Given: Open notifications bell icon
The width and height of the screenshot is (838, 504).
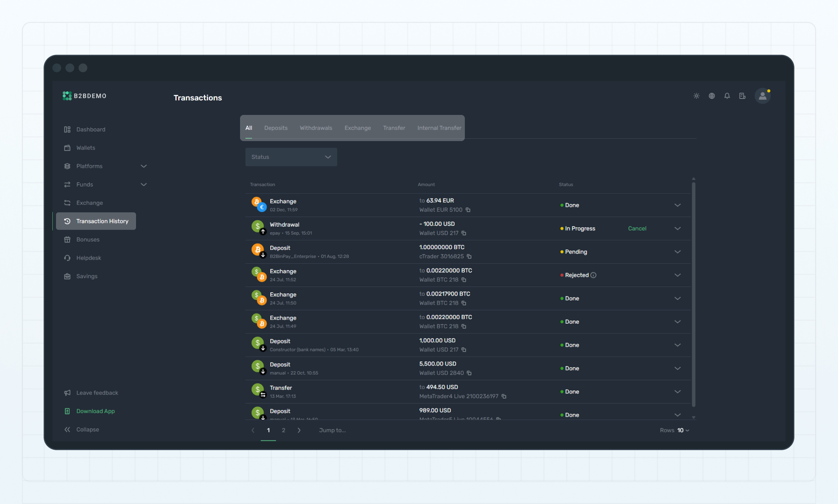Looking at the screenshot, I should click(x=727, y=96).
